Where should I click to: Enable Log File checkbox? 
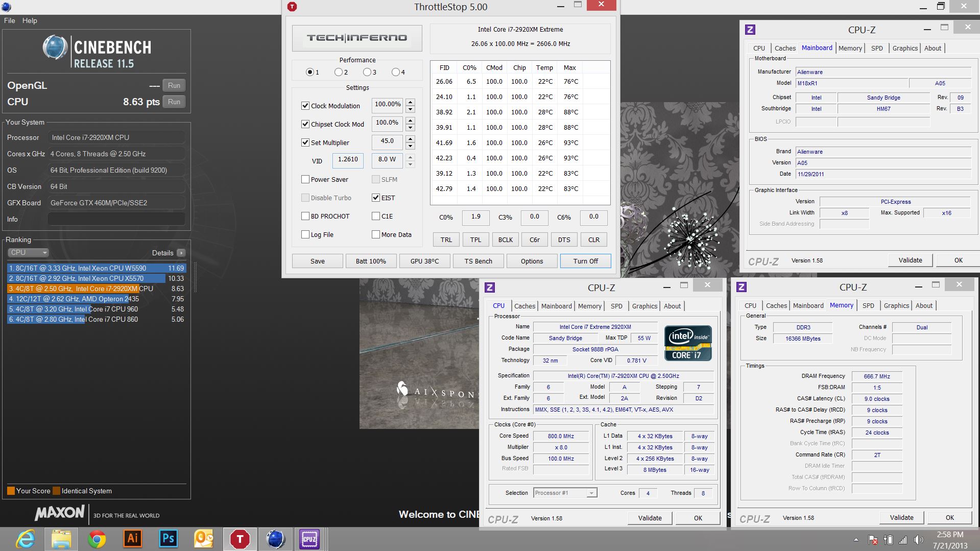point(305,234)
